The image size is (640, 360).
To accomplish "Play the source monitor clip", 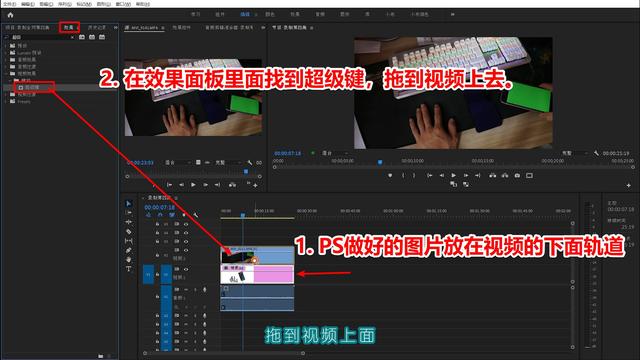I will coord(193,185).
